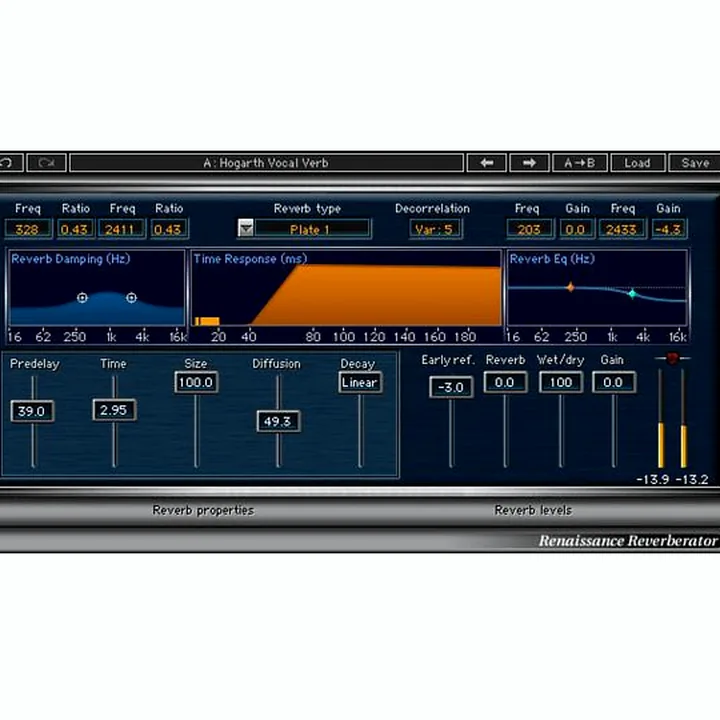The height and width of the screenshot is (720, 720).
Task: Click the Early ref. fader handle -3.0
Action: 451,387
